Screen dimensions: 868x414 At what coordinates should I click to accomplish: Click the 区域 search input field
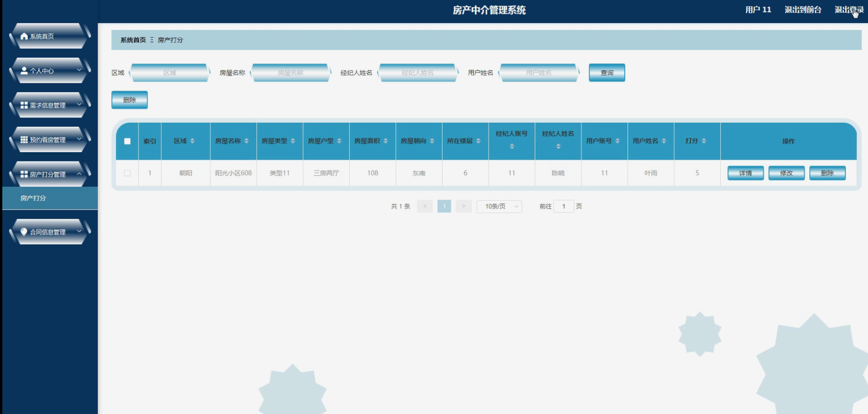[170, 73]
